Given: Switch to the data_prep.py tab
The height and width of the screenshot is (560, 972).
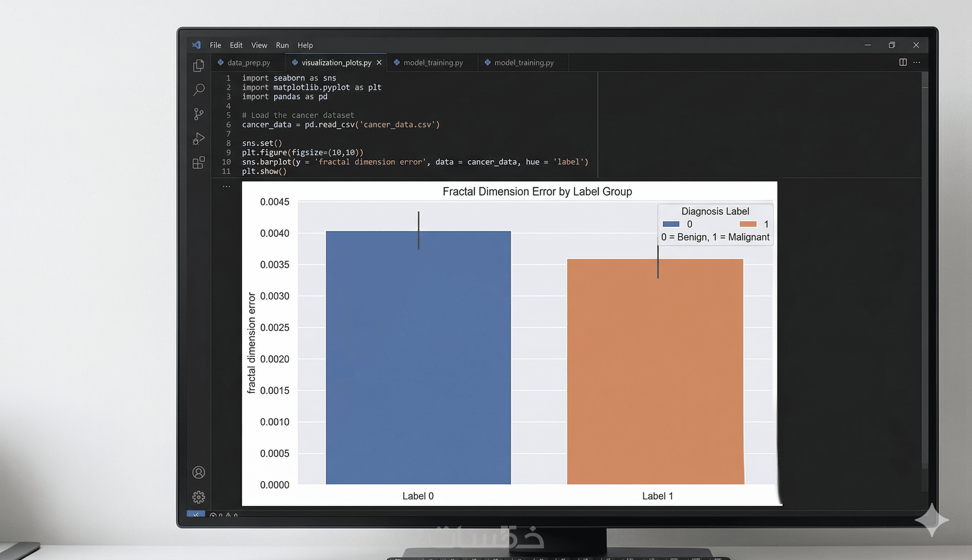Looking at the screenshot, I should pos(248,63).
